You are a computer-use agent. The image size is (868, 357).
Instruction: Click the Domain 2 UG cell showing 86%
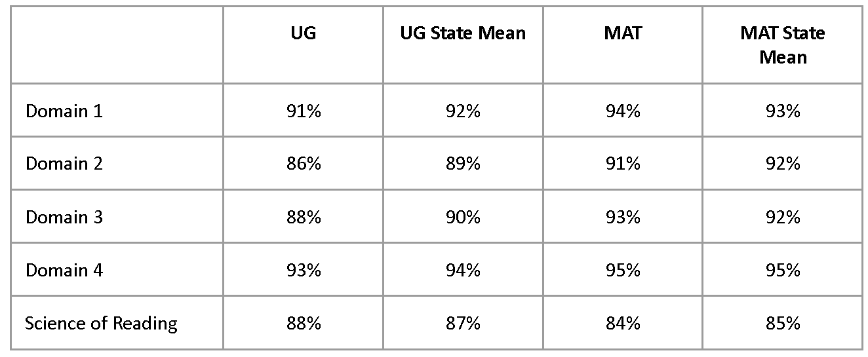tap(303, 163)
